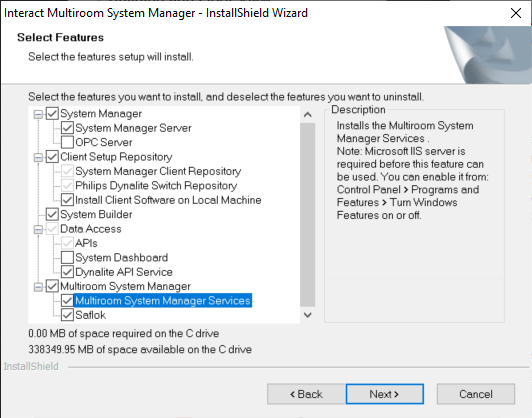Select the System Manager root label
Image resolution: width=532 pixels, height=418 pixels.
[101, 114]
